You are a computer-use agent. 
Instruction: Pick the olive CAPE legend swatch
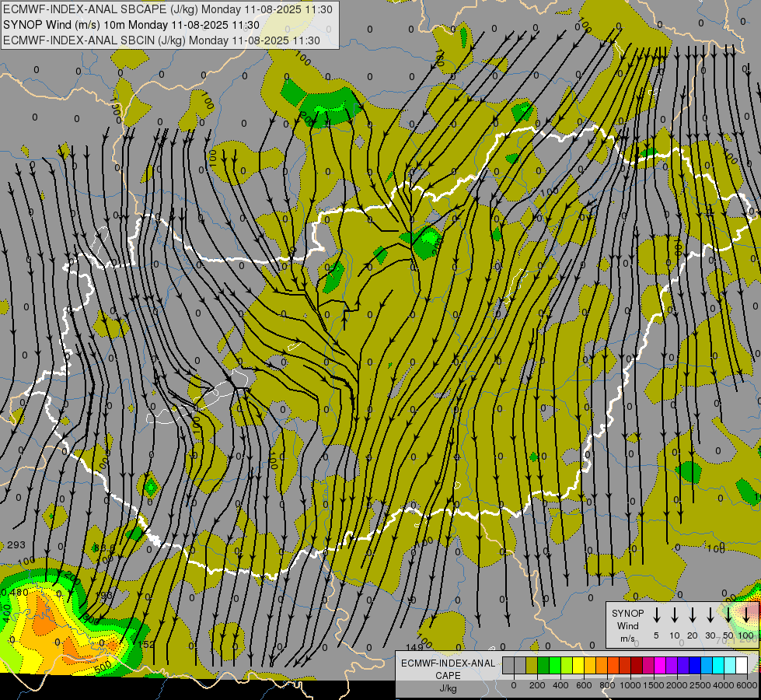[x=532, y=665]
